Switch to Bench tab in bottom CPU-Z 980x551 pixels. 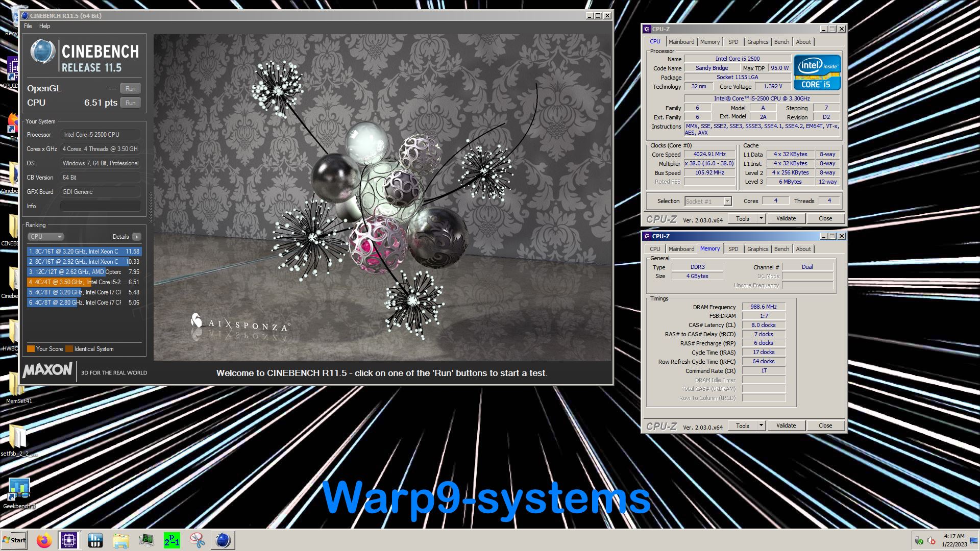coord(781,249)
